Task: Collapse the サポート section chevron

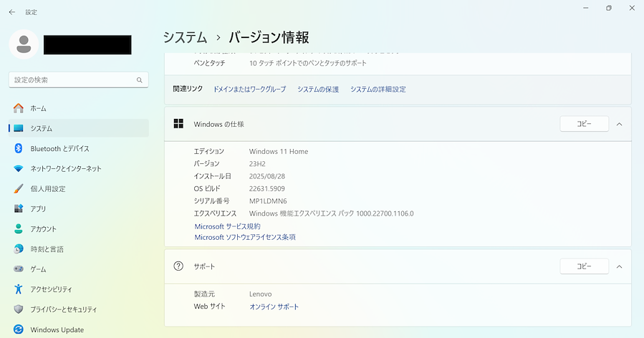Action: 619,266
